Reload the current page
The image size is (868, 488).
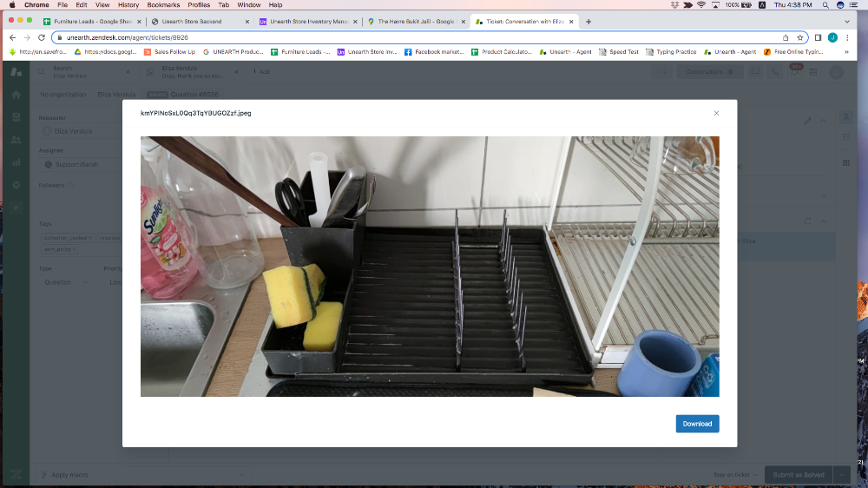click(x=42, y=37)
